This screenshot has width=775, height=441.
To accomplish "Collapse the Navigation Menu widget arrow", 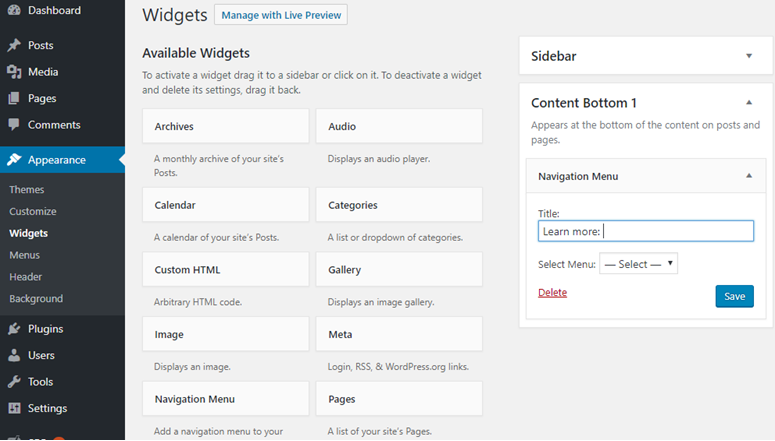I will [x=749, y=176].
